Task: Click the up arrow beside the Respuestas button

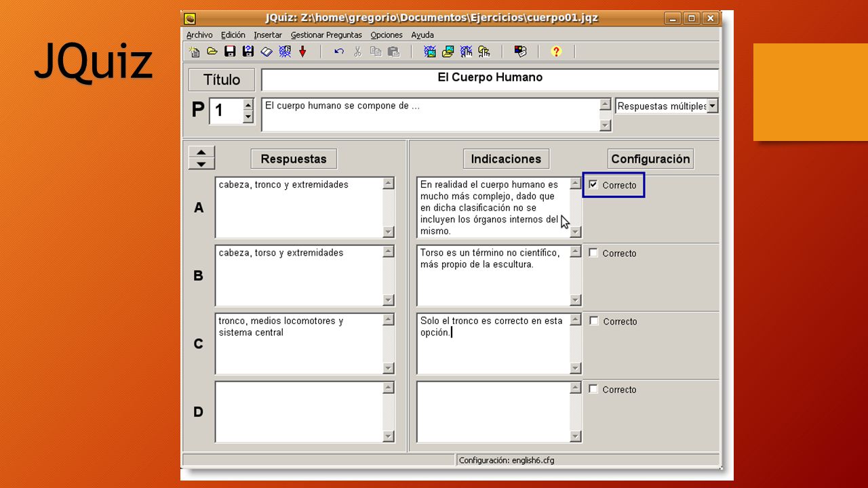Action: 201,152
